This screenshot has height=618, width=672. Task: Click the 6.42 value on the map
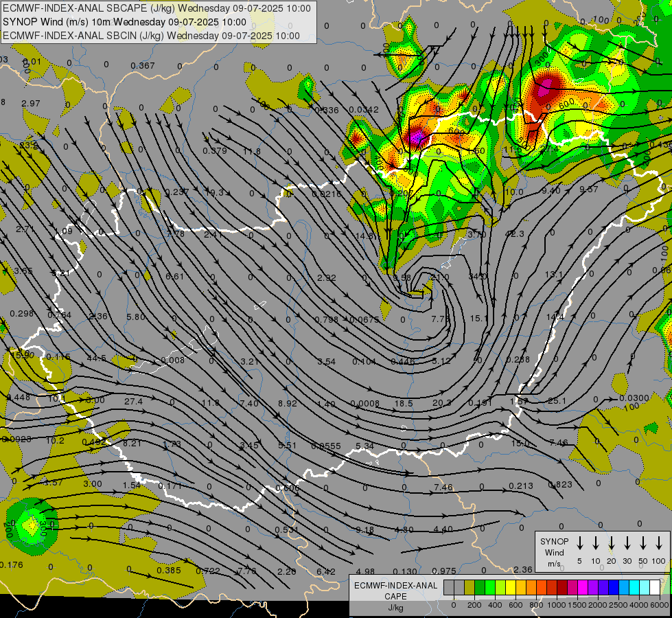[x=326, y=572]
